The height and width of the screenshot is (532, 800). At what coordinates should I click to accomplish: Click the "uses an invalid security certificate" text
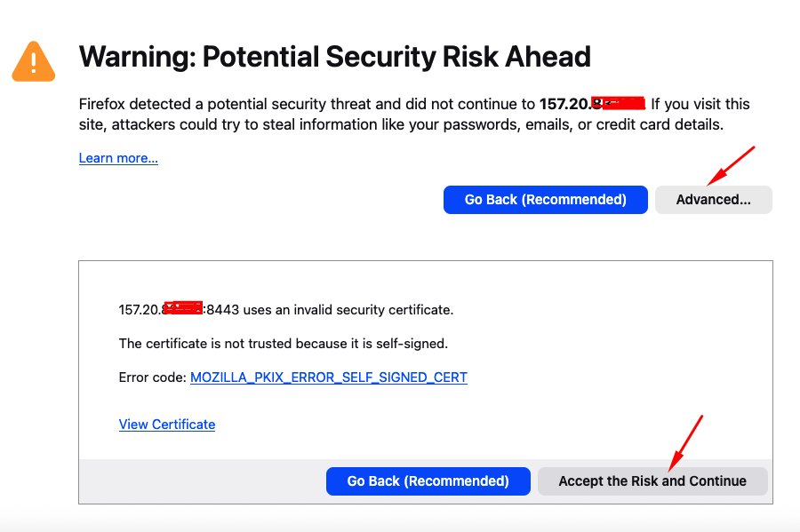pyautogui.click(x=348, y=310)
